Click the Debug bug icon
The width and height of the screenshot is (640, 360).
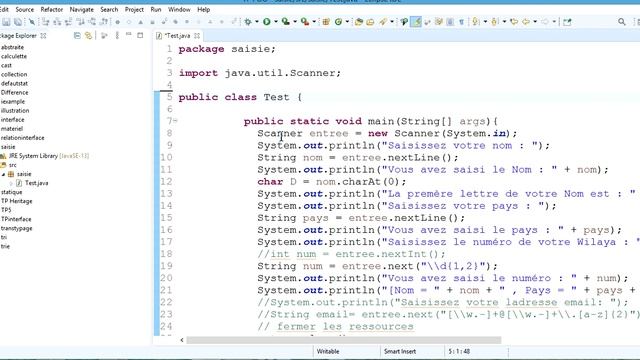pyautogui.click(x=248, y=22)
